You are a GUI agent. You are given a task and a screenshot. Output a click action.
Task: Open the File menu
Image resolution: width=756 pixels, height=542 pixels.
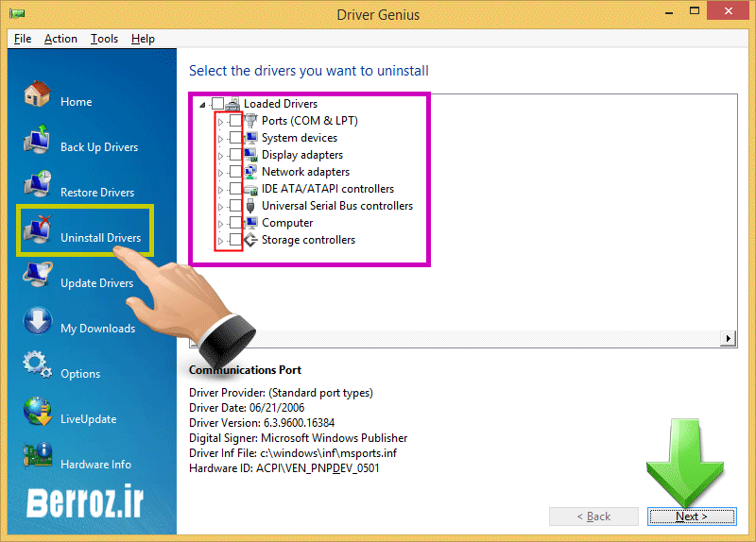point(23,39)
